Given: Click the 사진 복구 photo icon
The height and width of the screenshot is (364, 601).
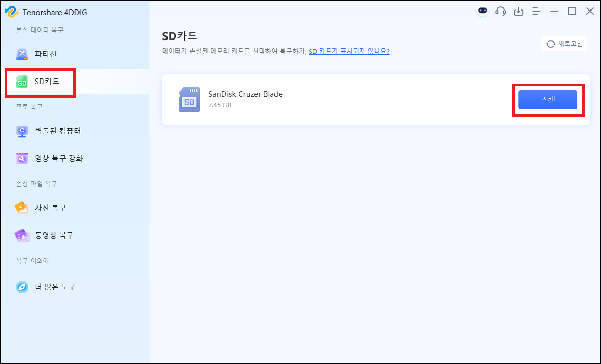Looking at the screenshot, I should [x=22, y=208].
